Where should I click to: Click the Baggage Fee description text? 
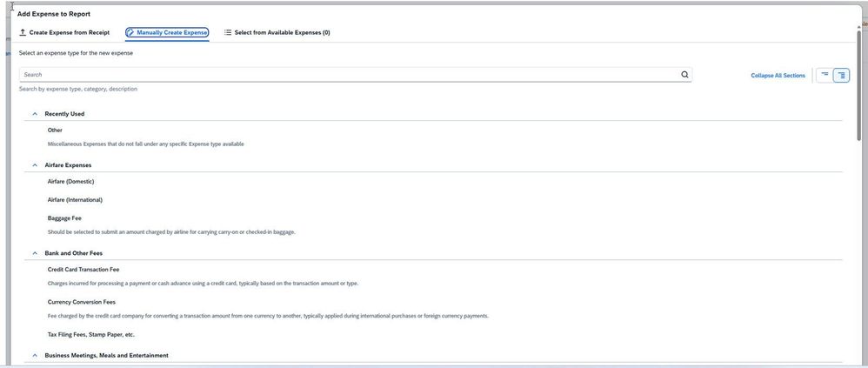(171, 232)
